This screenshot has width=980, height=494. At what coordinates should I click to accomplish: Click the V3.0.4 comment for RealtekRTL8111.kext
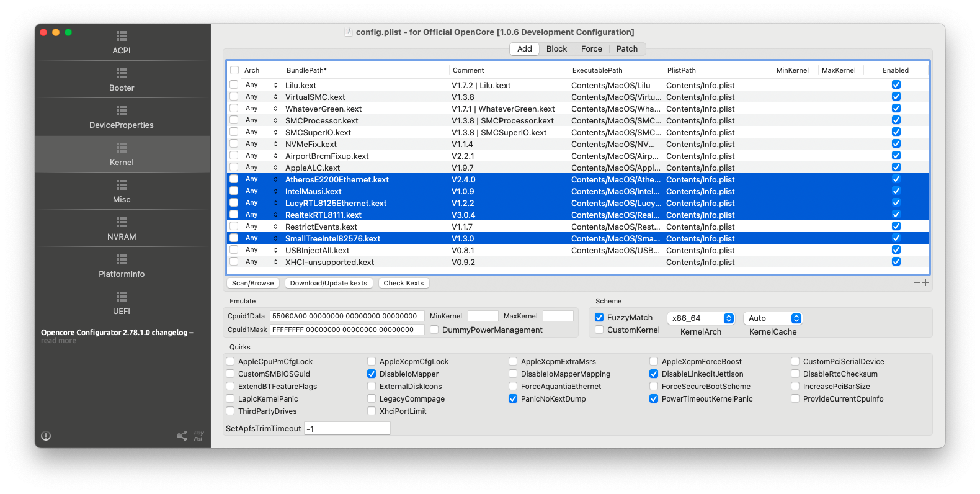pos(463,215)
